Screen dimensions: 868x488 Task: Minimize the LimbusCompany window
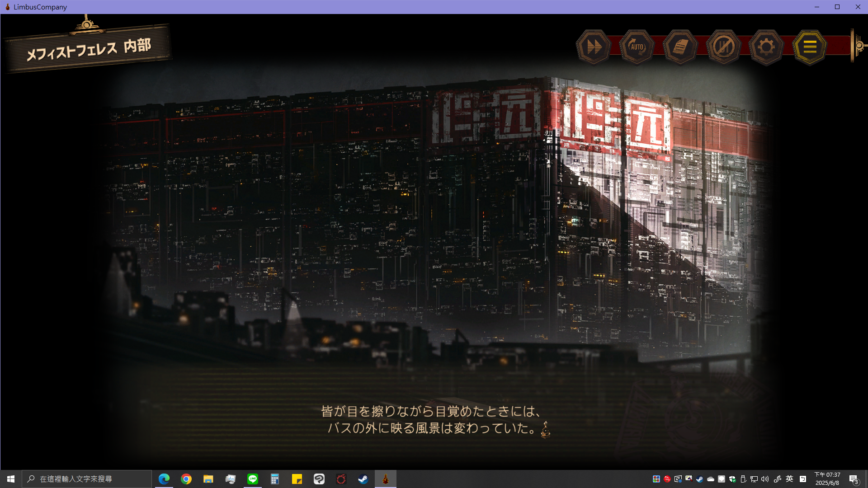click(817, 7)
